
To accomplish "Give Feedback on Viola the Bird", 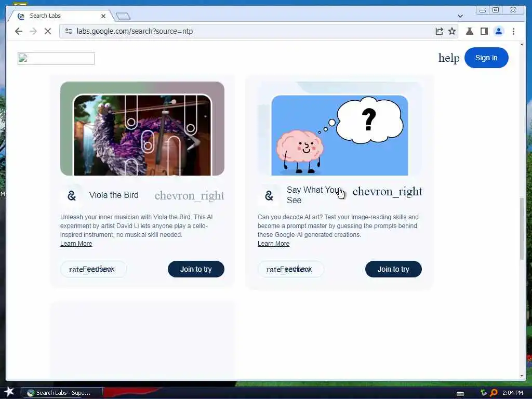I will click(x=94, y=270).
